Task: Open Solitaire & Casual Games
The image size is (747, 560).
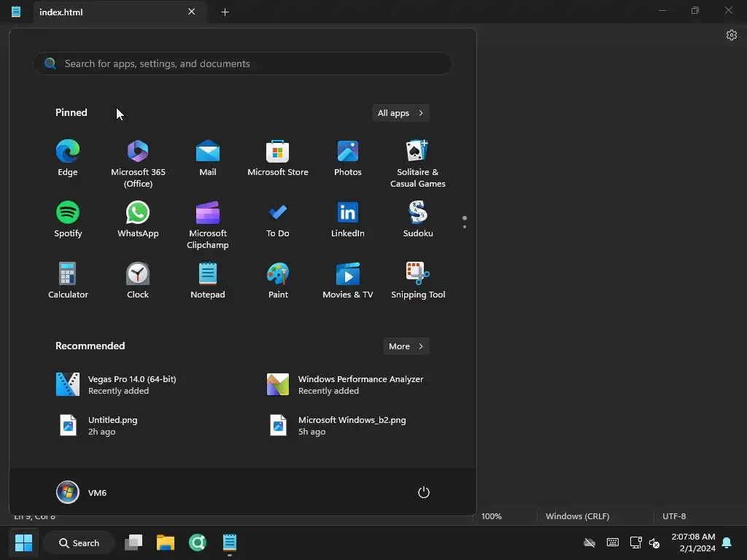Action: point(418,164)
